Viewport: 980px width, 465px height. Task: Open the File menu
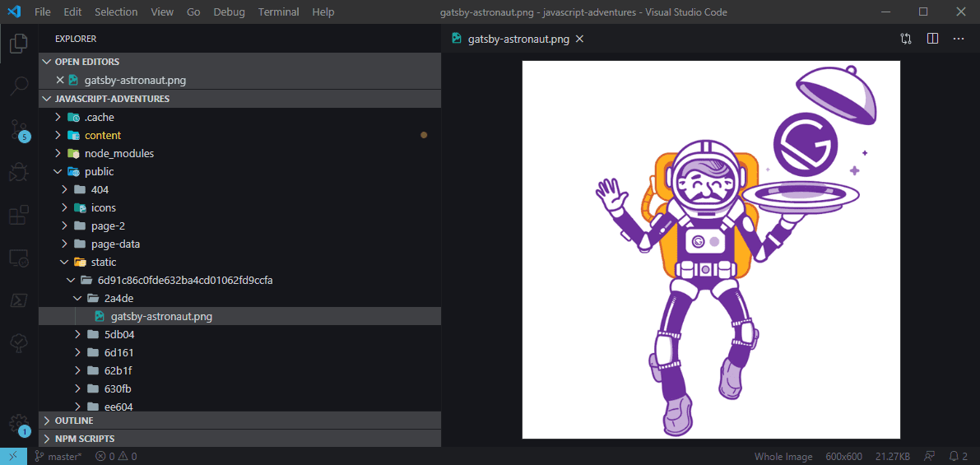tap(43, 12)
